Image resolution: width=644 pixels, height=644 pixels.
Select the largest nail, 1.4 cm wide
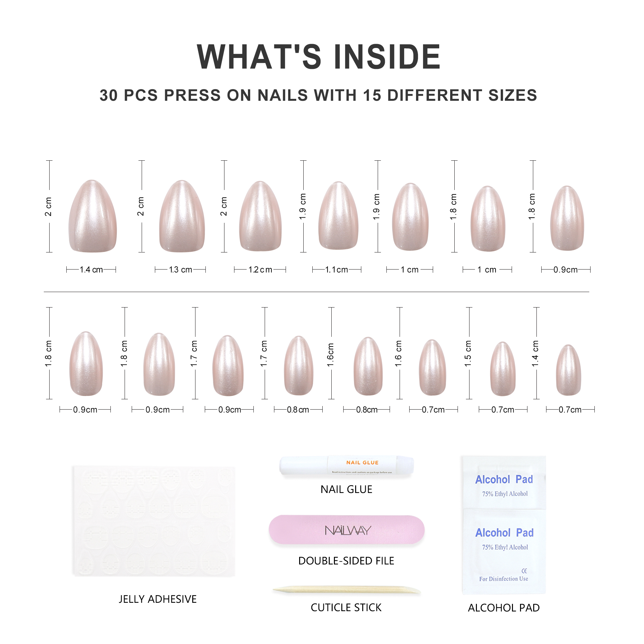pos(93,217)
